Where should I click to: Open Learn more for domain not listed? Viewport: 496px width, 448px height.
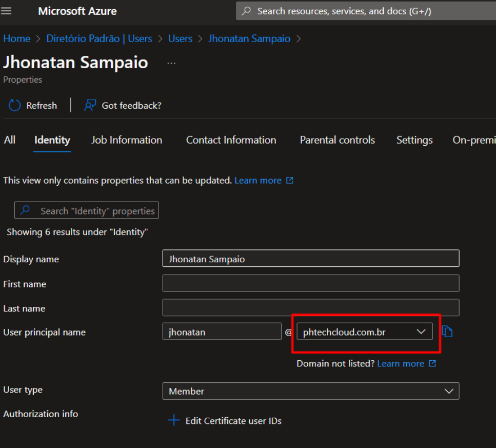point(401,363)
